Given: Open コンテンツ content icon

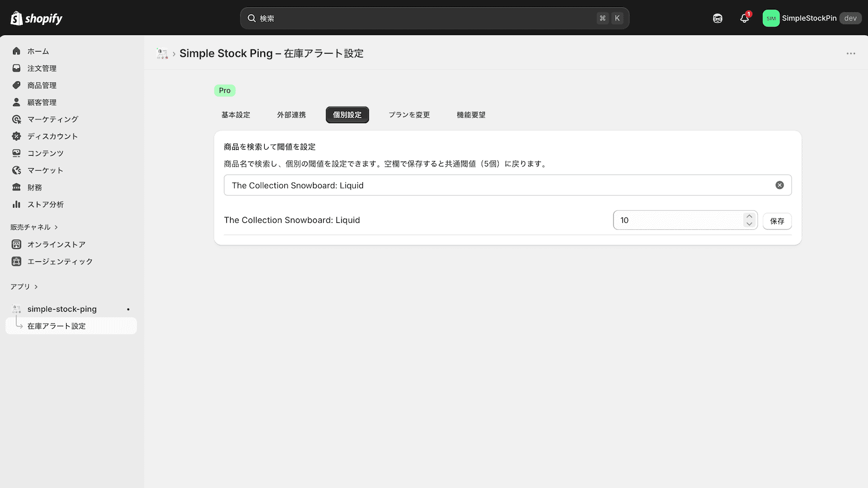Looking at the screenshot, I should 16,153.
